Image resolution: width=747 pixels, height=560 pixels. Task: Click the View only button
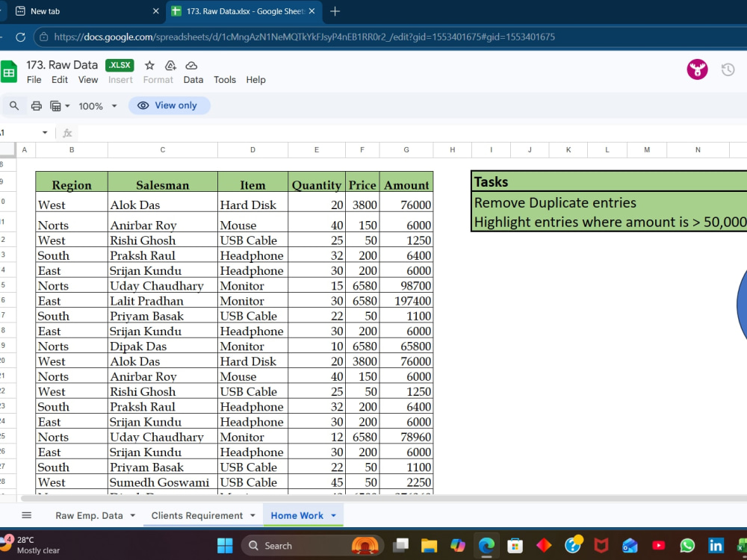(169, 106)
